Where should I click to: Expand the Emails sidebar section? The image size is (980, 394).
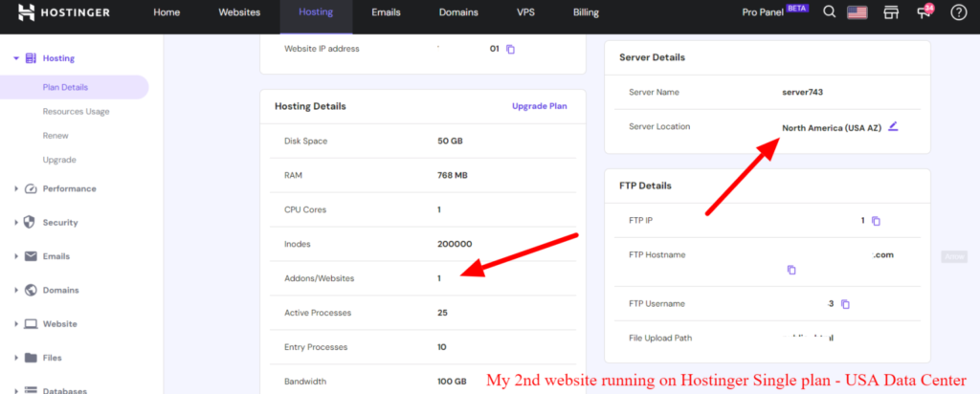coord(16,256)
